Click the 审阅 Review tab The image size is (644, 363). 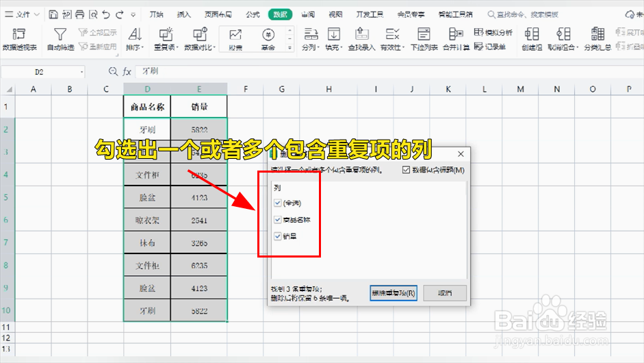point(307,15)
